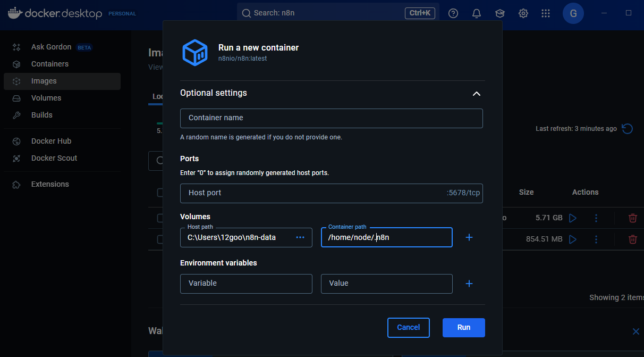Viewport: 644px width, 357px height.
Task: Focus the Container name field
Action: (x=332, y=118)
